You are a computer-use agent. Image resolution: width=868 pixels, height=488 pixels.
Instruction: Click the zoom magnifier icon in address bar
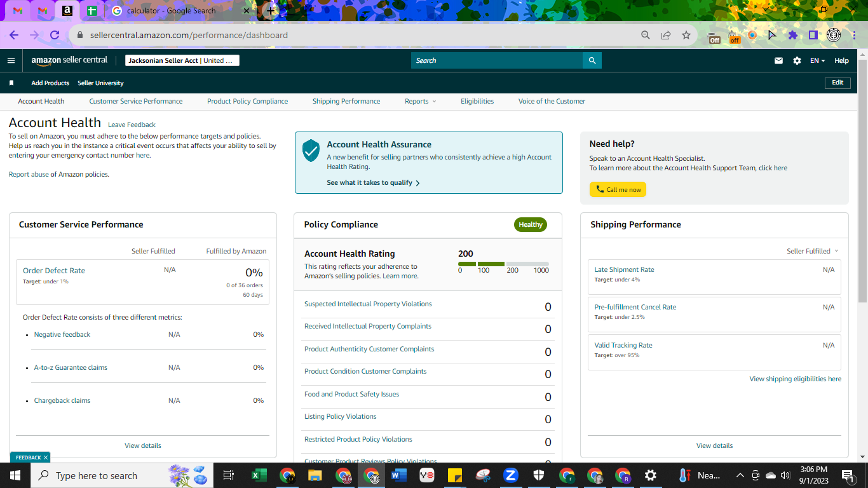(646, 35)
